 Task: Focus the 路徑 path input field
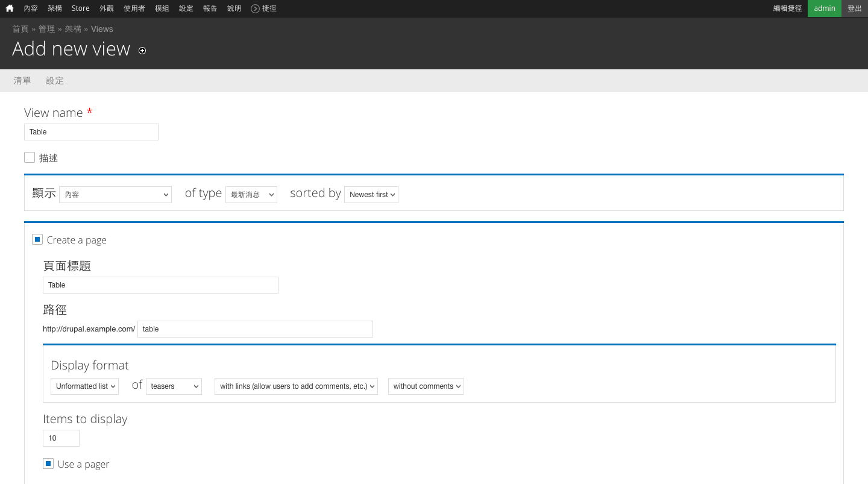[255, 329]
